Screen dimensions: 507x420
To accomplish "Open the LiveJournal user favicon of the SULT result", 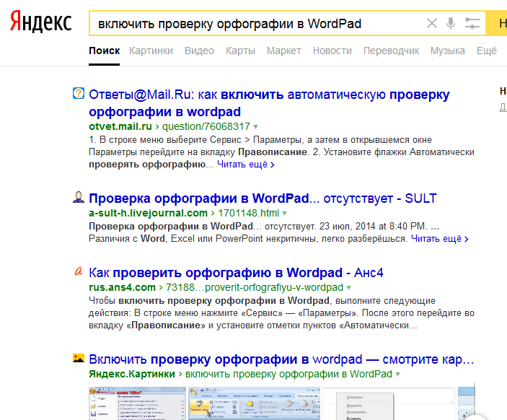I will point(79,197).
